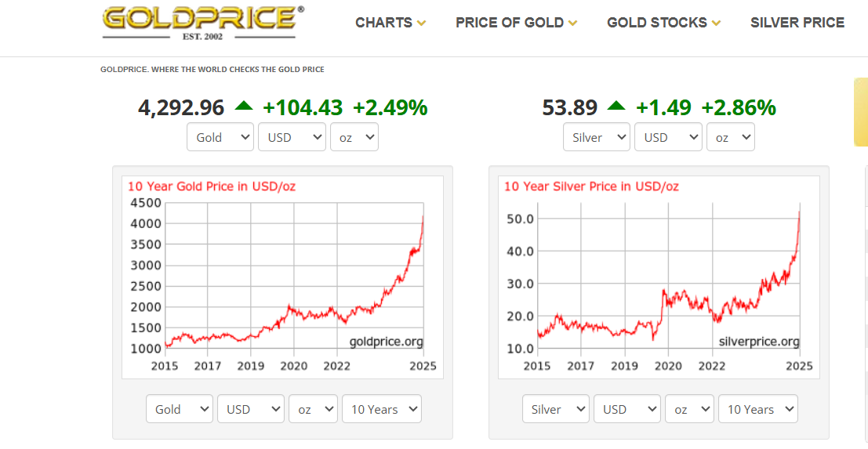The width and height of the screenshot is (868, 449).
Task: Open oz unit dropdown under silver price
Action: (731, 137)
